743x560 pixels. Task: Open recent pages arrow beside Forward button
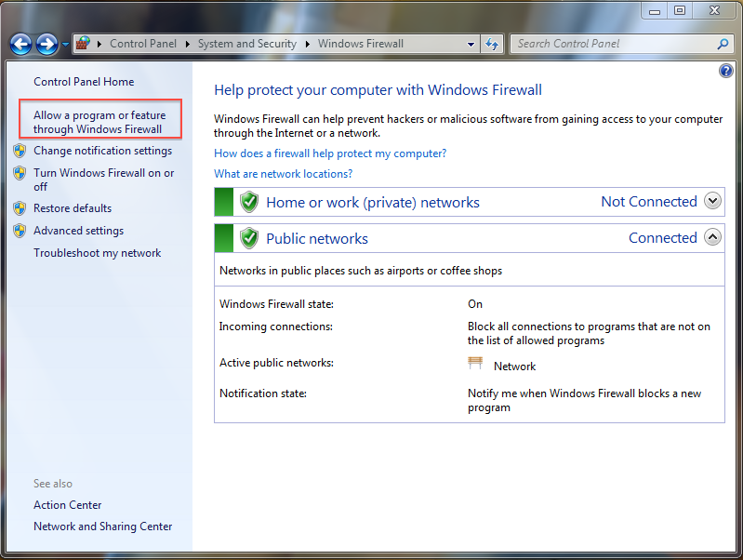point(65,45)
